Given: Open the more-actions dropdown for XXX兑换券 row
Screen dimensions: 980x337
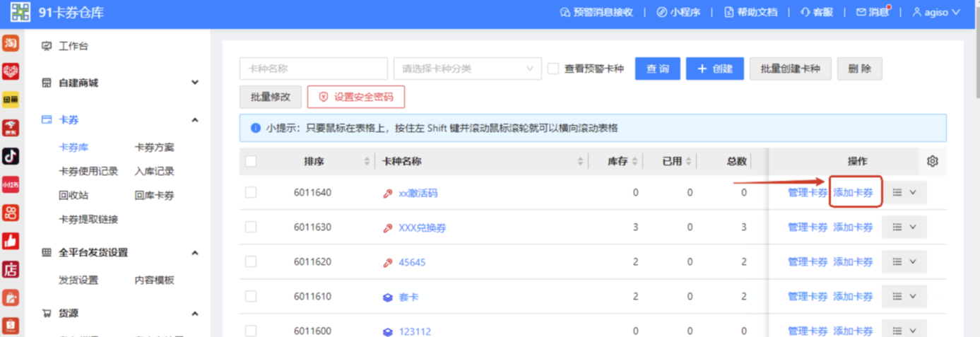Looking at the screenshot, I should click(x=904, y=227).
